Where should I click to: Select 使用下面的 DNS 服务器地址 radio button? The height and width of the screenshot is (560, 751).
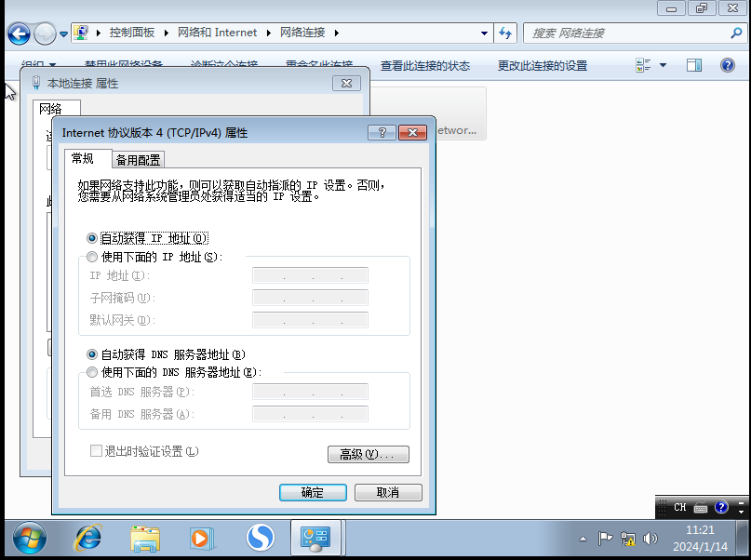(x=92, y=372)
